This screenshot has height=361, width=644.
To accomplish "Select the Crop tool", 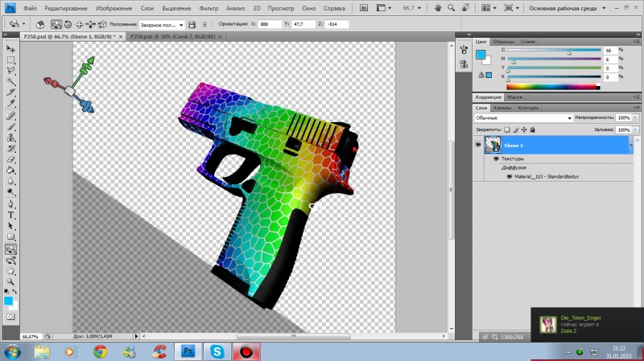I will (x=10, y=92).
